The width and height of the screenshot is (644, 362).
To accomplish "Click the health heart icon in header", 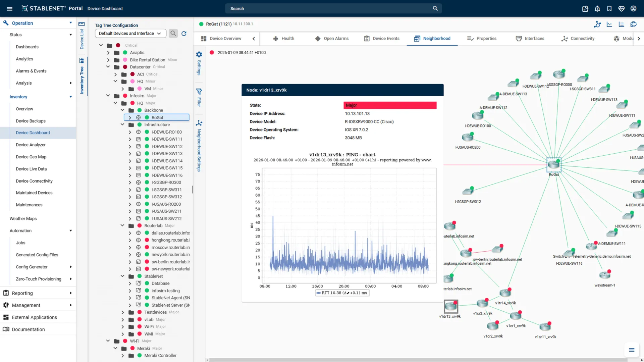I will click(x=622, y=9).
